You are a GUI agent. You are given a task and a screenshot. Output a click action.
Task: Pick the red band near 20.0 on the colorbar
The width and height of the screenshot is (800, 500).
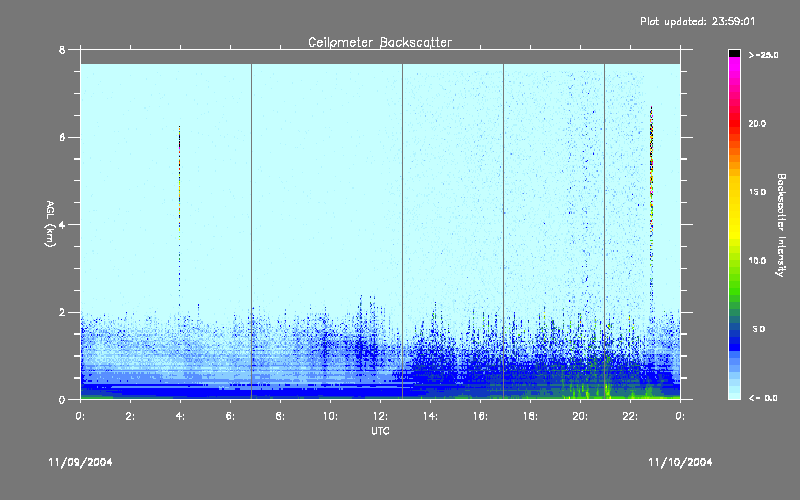(734, 124)
